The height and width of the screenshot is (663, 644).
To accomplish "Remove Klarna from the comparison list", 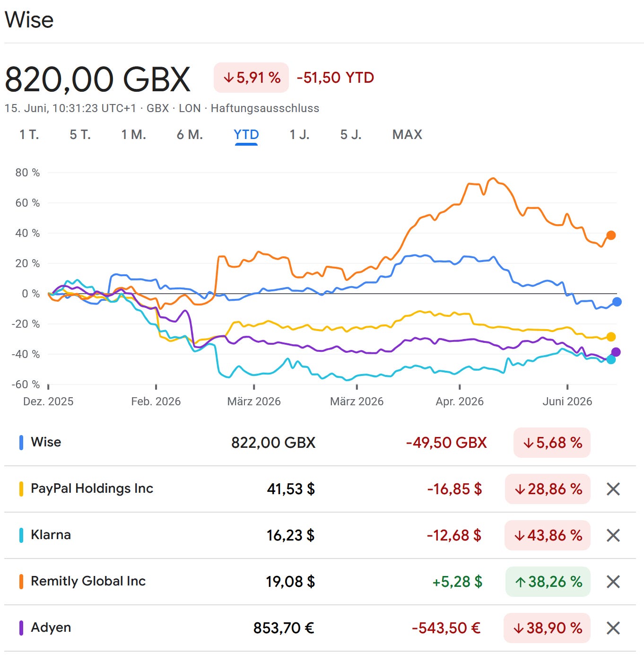I will click(x=613, y=535).
